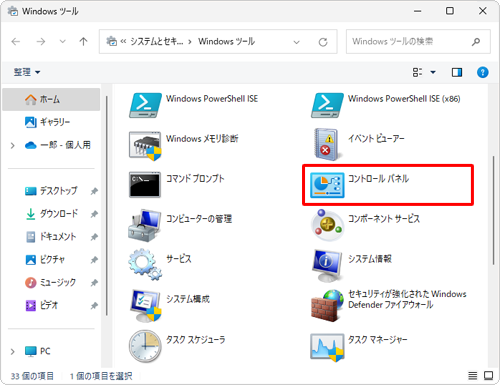The image size is (500, 385).
Task: Open the address bar history dropdown
Action: click(296, 42)
